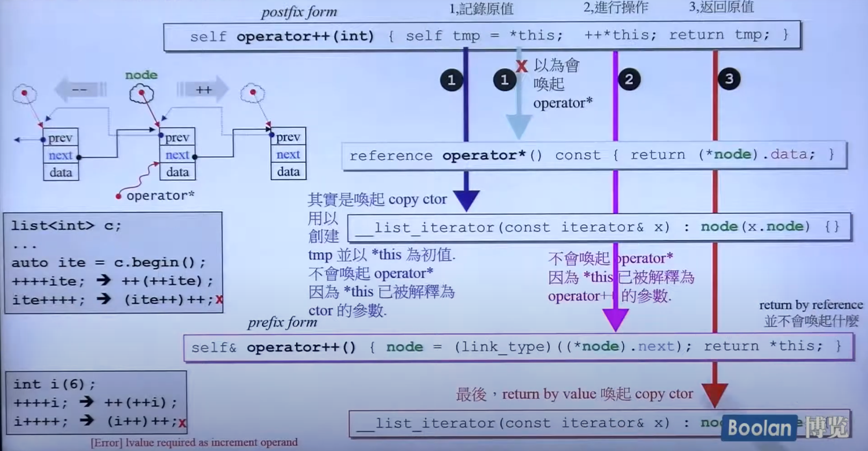Click the red dot next to operator* label
The width and height of the screenshot is (868, 451).
(119, 196)
